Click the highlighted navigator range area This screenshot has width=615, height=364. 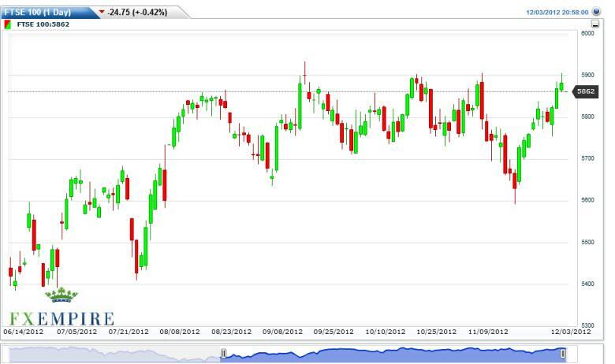coord(394,354)
